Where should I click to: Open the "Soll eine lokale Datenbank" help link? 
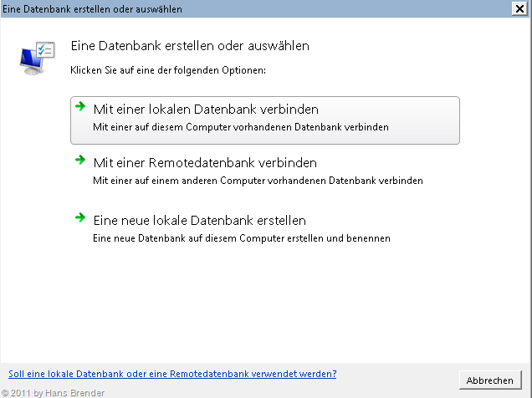click(171, 373)
